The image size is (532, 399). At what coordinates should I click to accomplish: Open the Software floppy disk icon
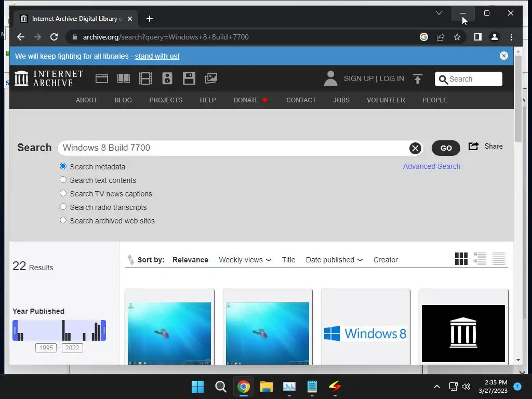coord(189,78)
